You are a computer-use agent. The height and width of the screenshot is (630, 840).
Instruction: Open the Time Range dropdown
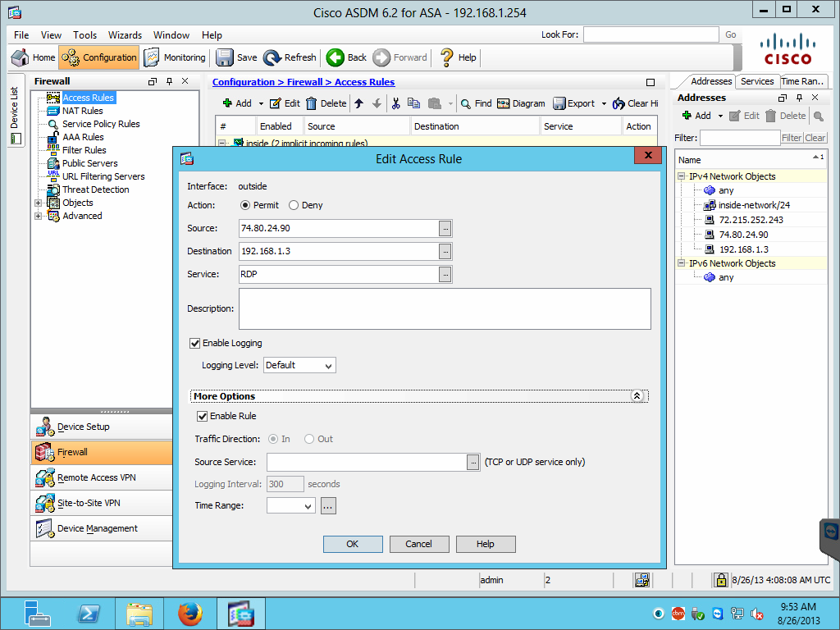pyautogui.click(x=290, y=505)
